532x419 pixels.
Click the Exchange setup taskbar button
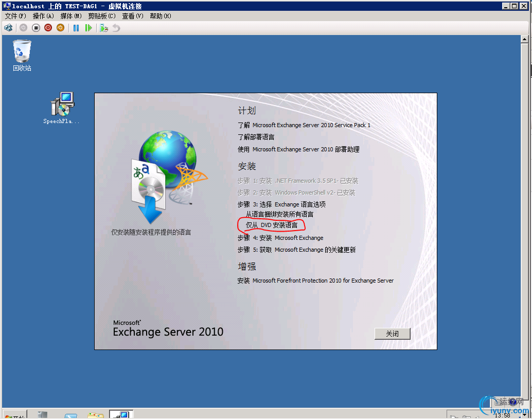[121, 414]
